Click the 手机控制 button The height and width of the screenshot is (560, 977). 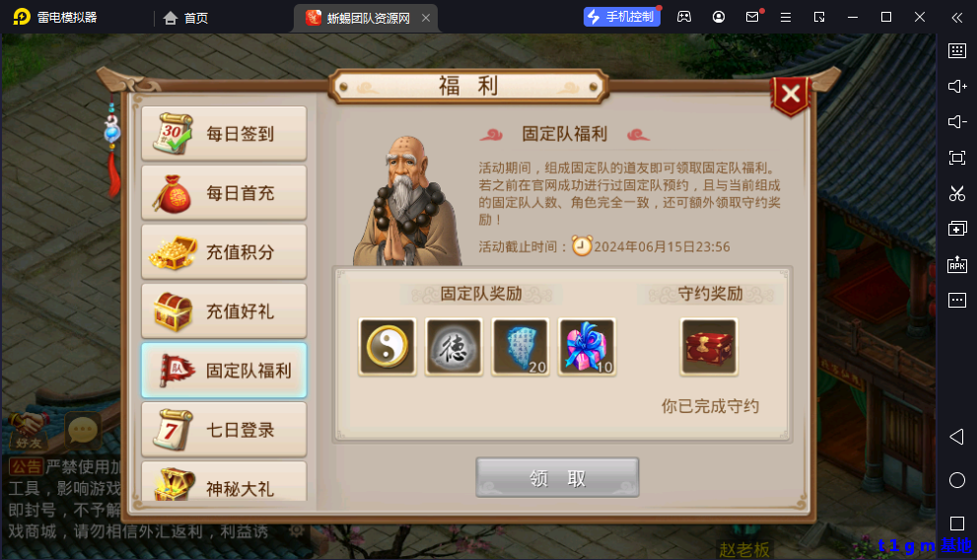coord(621,17)
